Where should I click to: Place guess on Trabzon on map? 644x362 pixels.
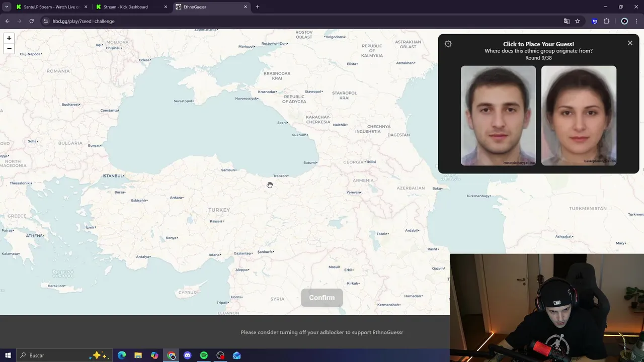click(x=281, y=176)
